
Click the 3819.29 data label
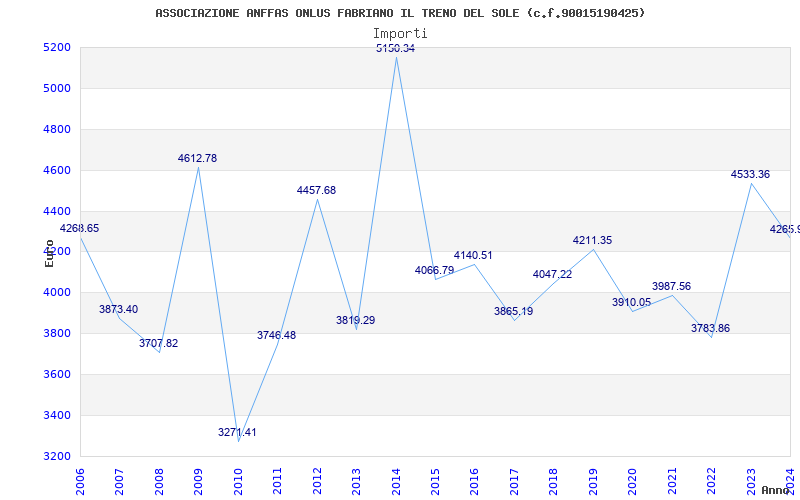pos(356,320)
